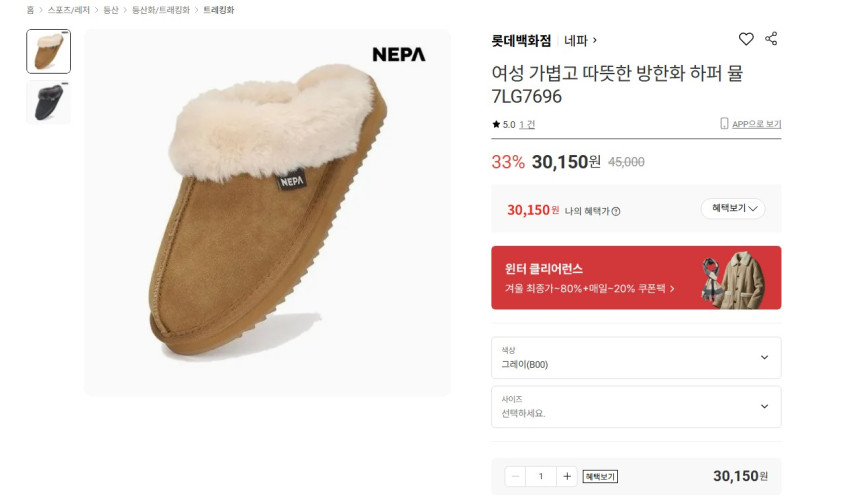The height and width of the screenshot is (503, 849).
Task: Expand the 혜택보기 benefits dropdown
Action: 733,209
